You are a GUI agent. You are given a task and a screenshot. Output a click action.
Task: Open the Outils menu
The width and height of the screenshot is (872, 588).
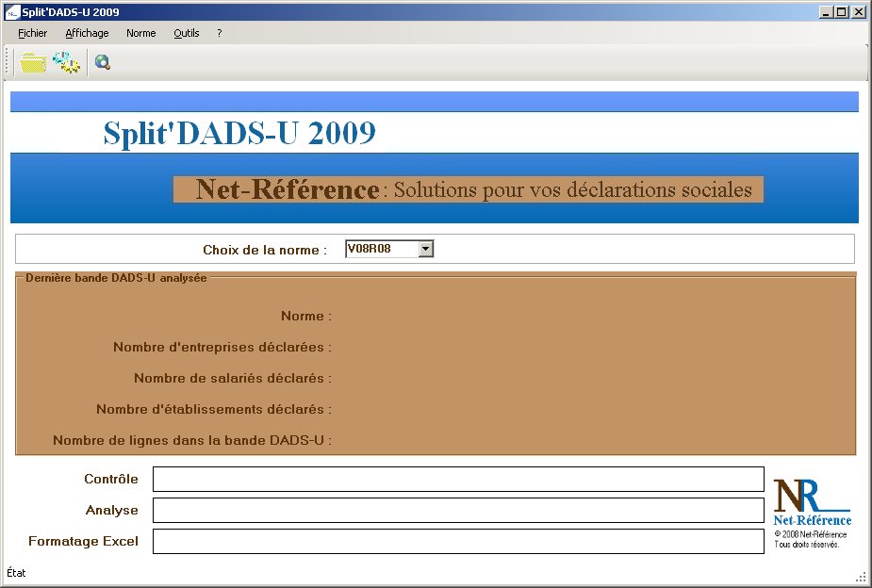tap(187, 33)
